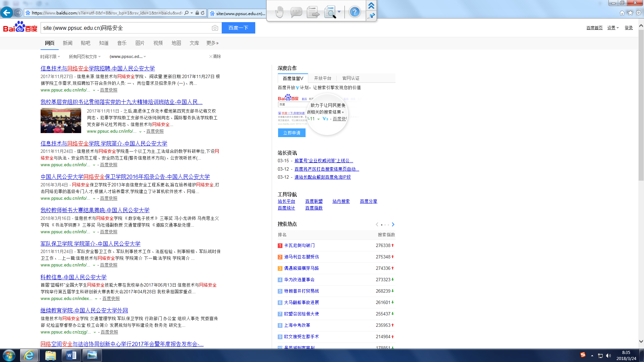The image size is (644, 362).
Task: Expand URL arrow under 网络安全保卫学院2016年招录公告 result
Action: [94, 198]
